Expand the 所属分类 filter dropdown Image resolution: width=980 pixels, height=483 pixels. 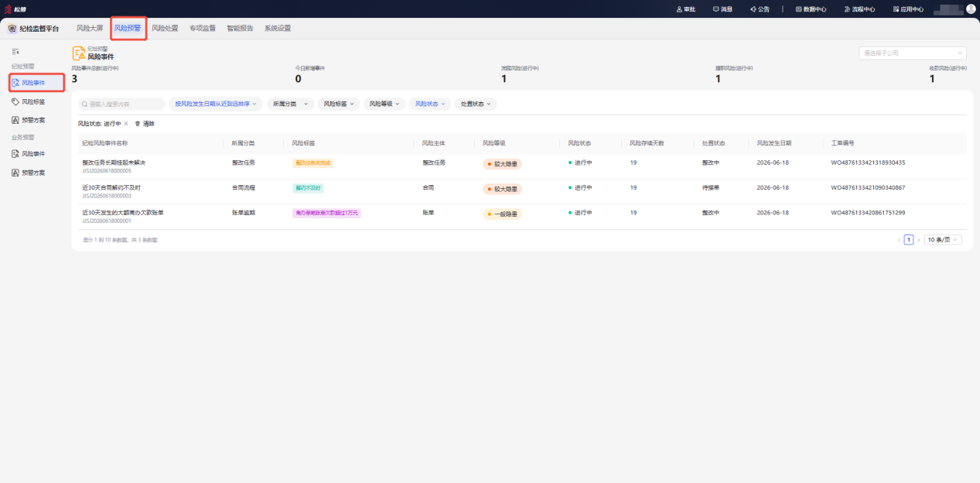click(290, 104)
